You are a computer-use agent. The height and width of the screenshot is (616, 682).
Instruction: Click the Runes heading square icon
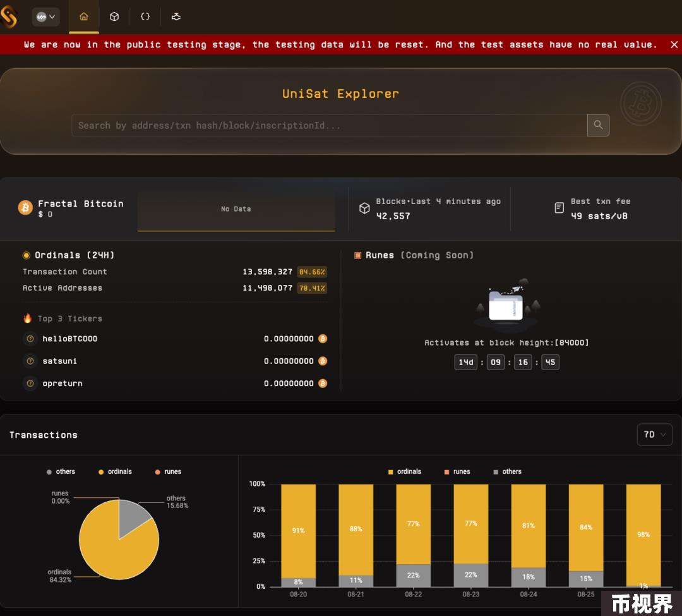click(x=357, y=255)
